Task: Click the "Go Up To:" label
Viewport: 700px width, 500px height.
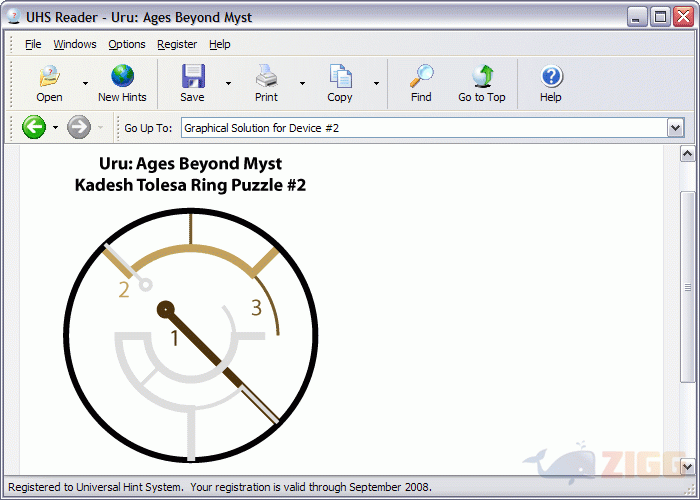Action: tap(148, 128)
